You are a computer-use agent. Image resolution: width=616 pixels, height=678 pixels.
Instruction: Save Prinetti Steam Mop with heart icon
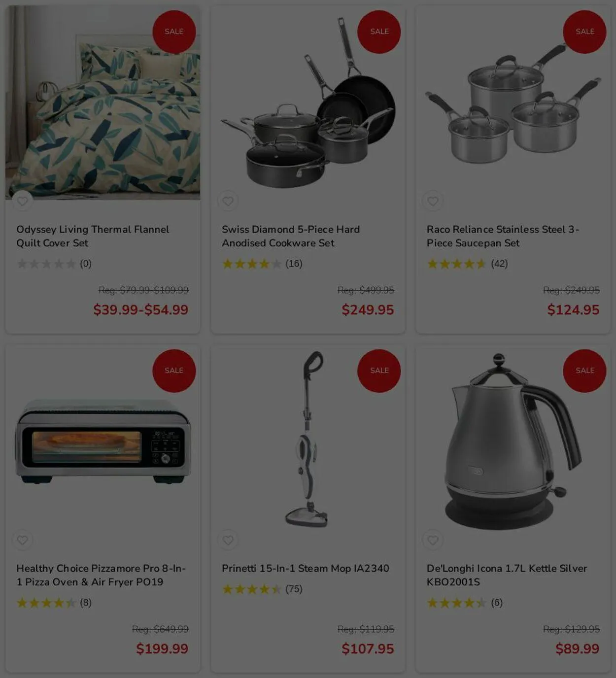pos(228,540)
